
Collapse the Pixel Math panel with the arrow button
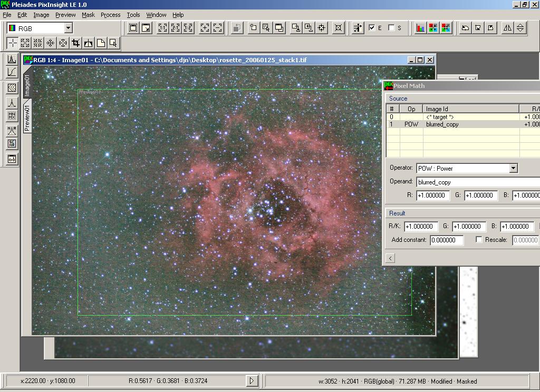pos(390,258)
